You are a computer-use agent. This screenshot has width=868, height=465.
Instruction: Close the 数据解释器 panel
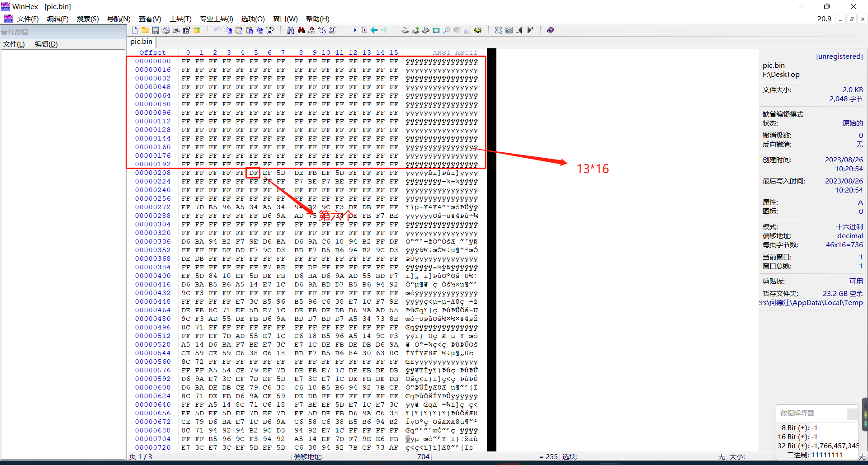tap(852, 413)
